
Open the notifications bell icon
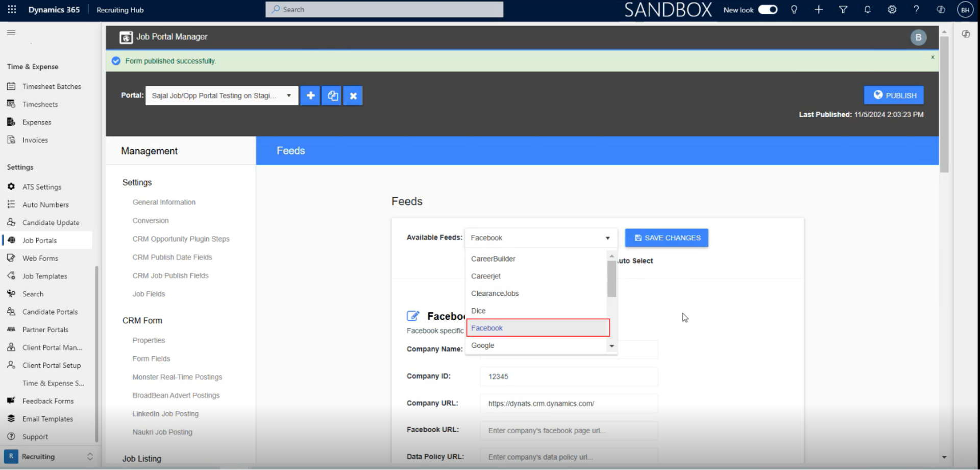[867, 10]
